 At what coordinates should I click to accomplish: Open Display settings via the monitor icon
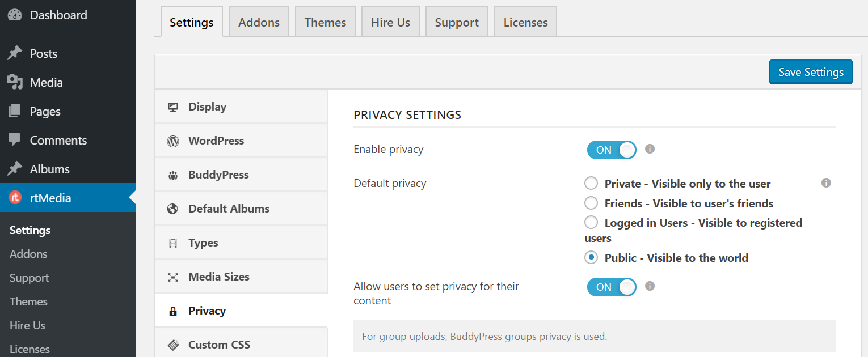coord(172,107)
